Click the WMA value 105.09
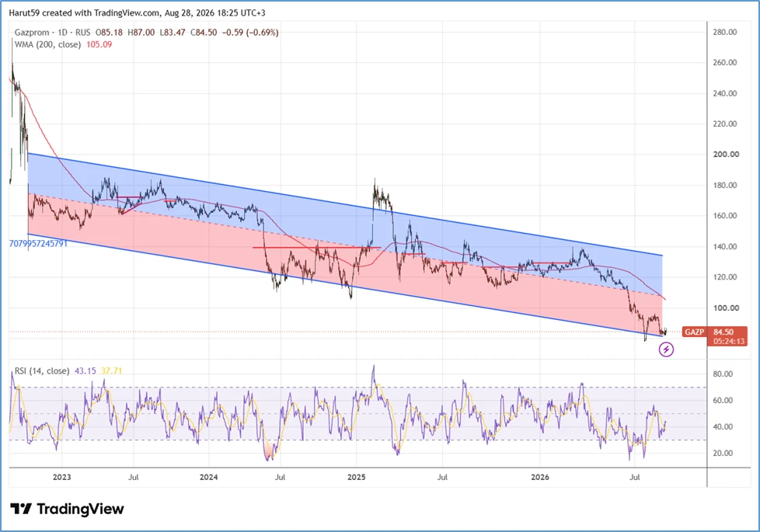The height and width of the screenshot is (532, 760). (99, 44)
